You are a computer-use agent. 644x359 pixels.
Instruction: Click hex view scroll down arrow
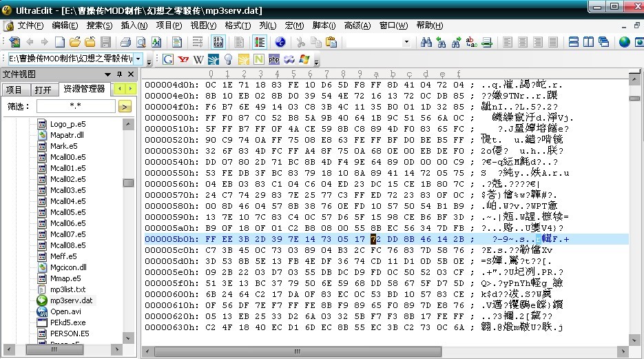634,340
